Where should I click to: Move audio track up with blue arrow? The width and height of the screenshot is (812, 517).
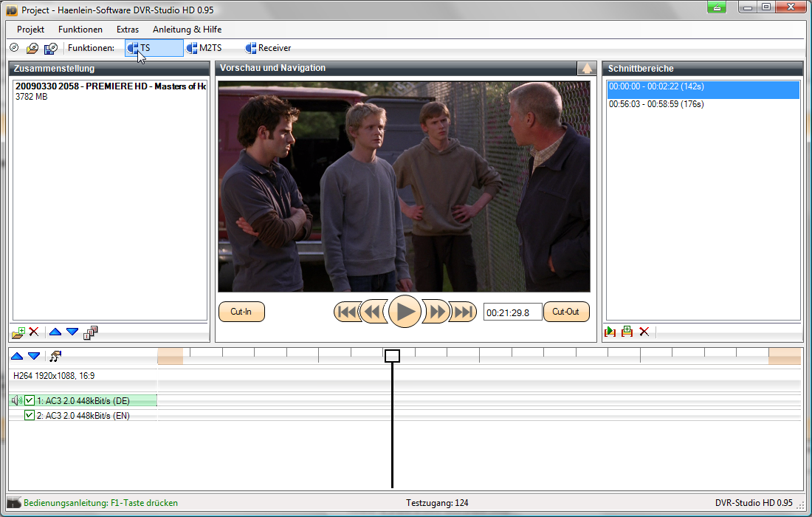17,356
